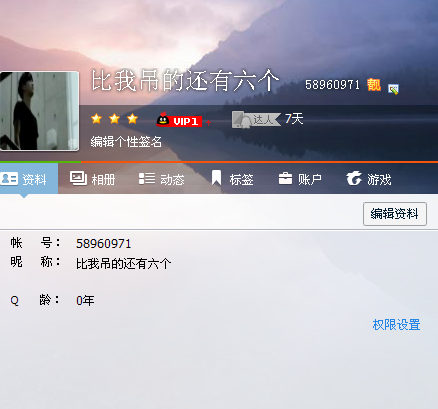The width and height of the screenshot is (438, 409).
Task: Click the small red plus next to VIP1
Action: [208, 123]
